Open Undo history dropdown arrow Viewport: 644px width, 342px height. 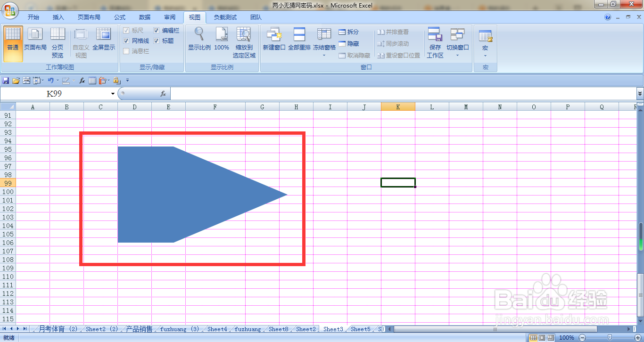(x=58, y=81)
